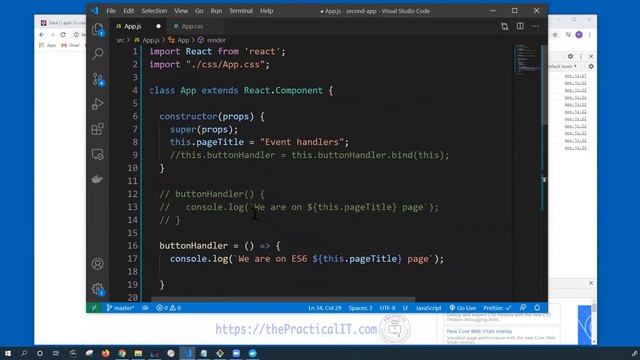Screen dimensions: 640x360
Task: Click Chrome's back navigation arrow
Action: coord(42,35)
